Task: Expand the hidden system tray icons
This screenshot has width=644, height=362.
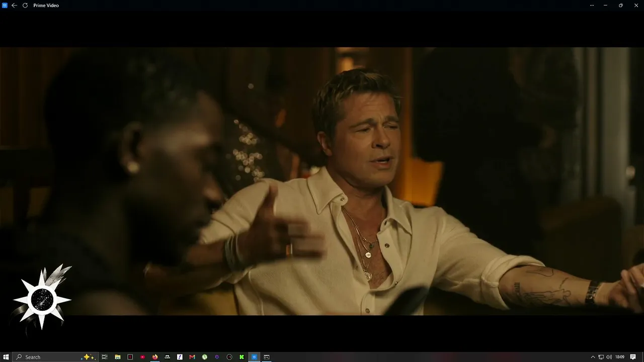Action: (593, 357)
